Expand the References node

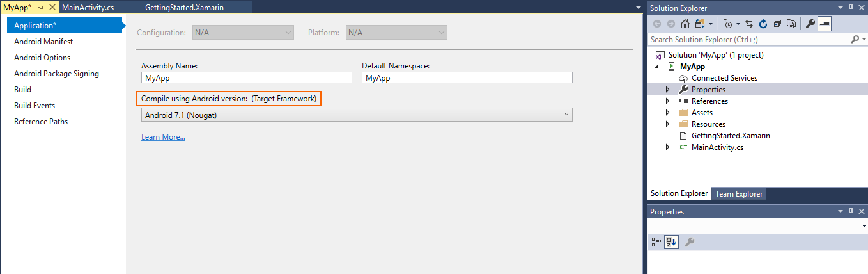[x=667, y=101]
